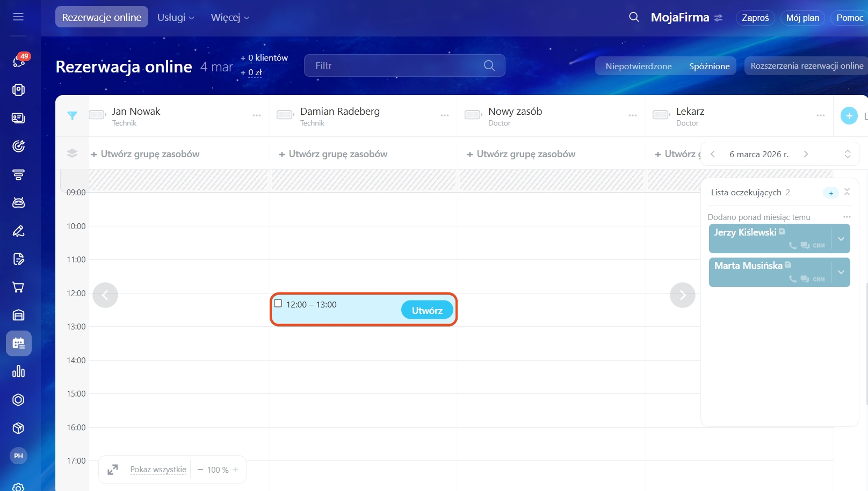Open the hamburger menu in sidebar
This screenshot has height=491, width=868.
pyautogui.click(x=18, y=17)
